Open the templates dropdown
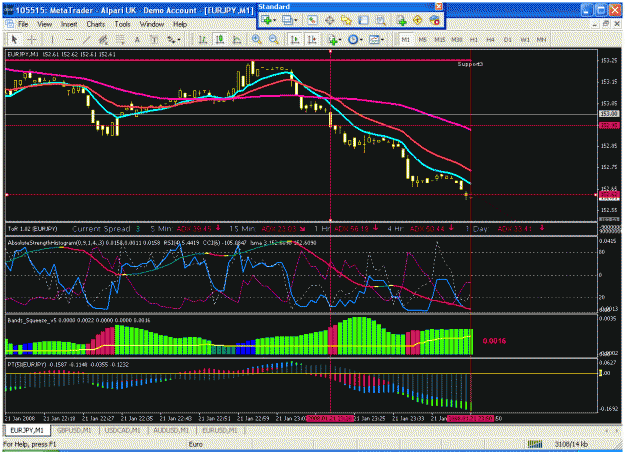 (x=376, y=39)
